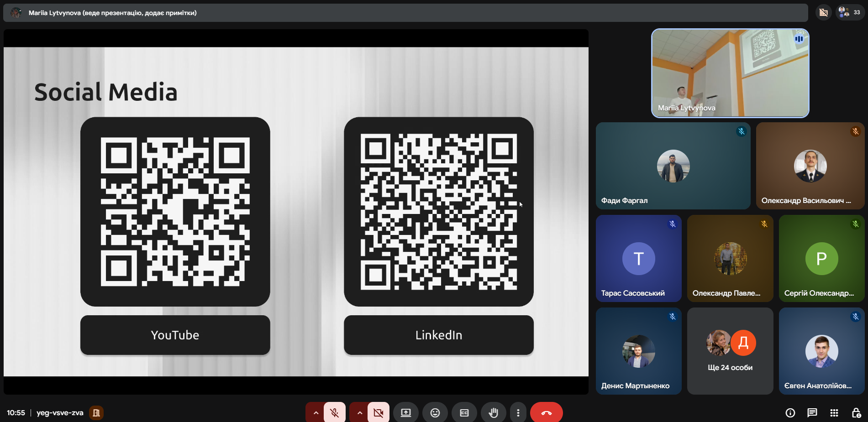Select the Сергій Олександр... participant tile
This screenshot has width=868, height=422.
[822, 259]
